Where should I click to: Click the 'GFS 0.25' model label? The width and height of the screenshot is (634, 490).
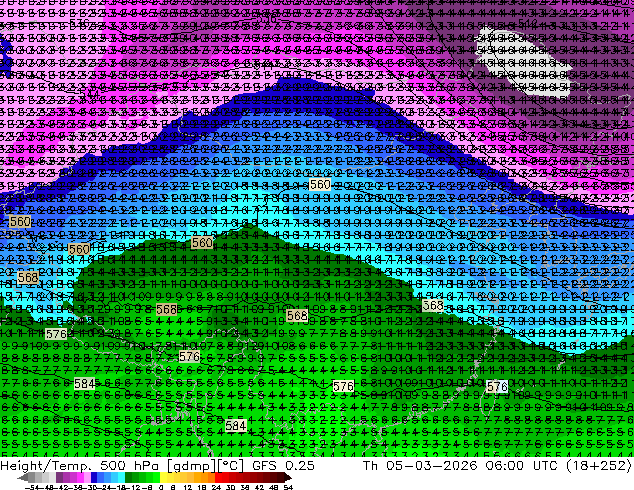point(283,466)
